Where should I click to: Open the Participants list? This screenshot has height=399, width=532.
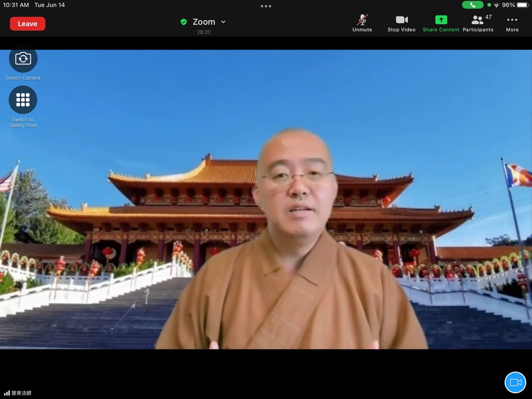478,23
